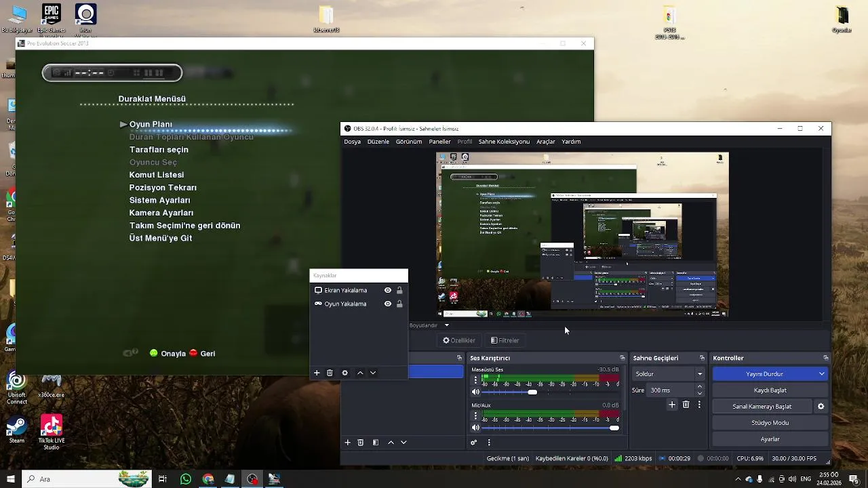
Task: Toggle visibility of Ekran Yakalama source
Action: point(388,290)
